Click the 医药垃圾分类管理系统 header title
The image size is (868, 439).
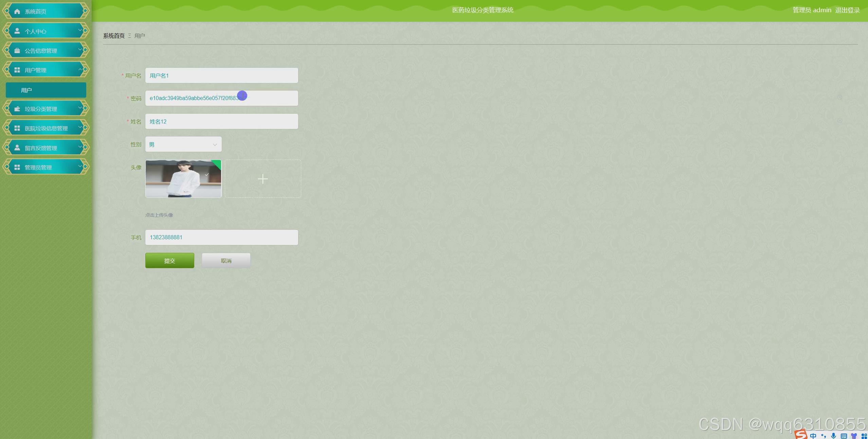click(x=483, y=10)
